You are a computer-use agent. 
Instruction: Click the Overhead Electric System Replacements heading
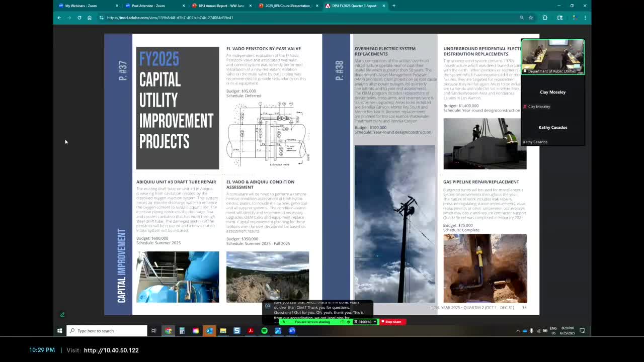click(385, 51)
